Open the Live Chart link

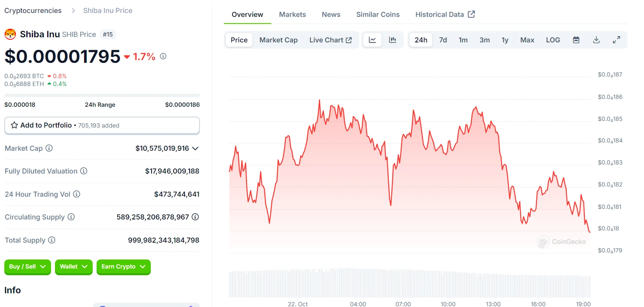click(x=331, y=40)
